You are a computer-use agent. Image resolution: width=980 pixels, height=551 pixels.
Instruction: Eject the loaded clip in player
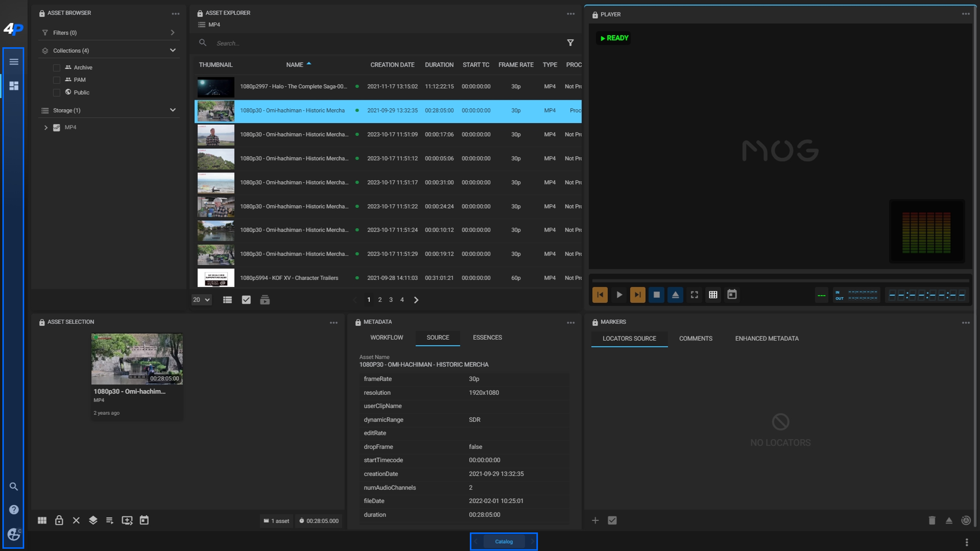(675, 295)
